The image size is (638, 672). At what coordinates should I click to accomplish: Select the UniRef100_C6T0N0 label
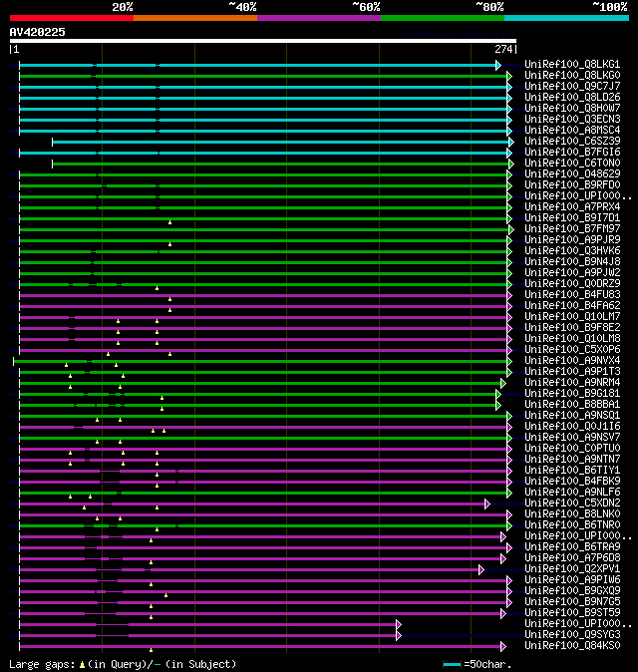[x=572, y=164]
